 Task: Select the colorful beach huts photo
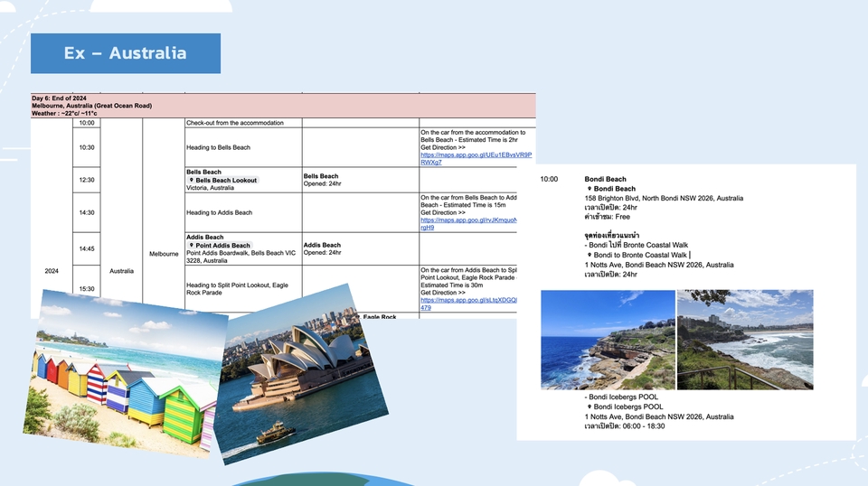pyautogui.click(x=125, y=373)
